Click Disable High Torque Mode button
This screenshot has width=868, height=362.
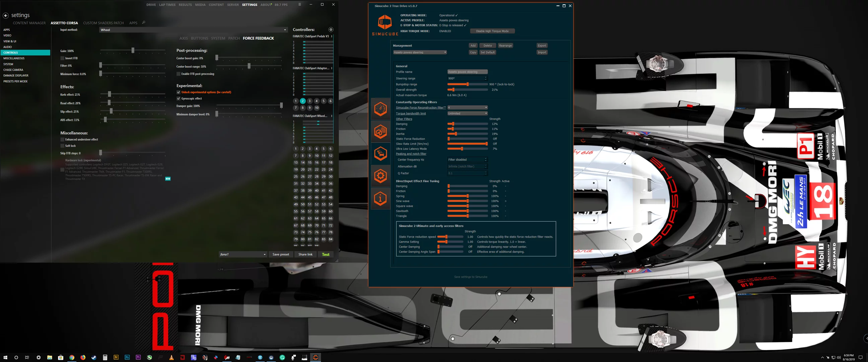pyautogui.click(x=492, y=31)
